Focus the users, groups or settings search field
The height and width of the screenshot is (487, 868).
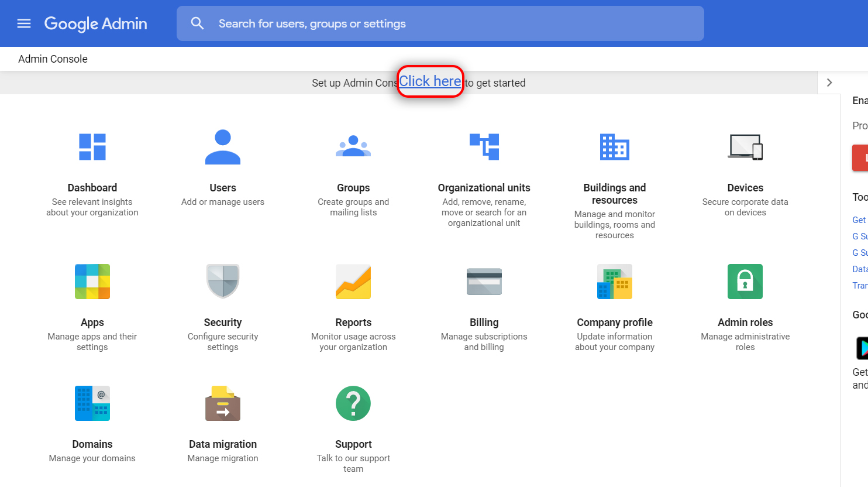point(440,23)
